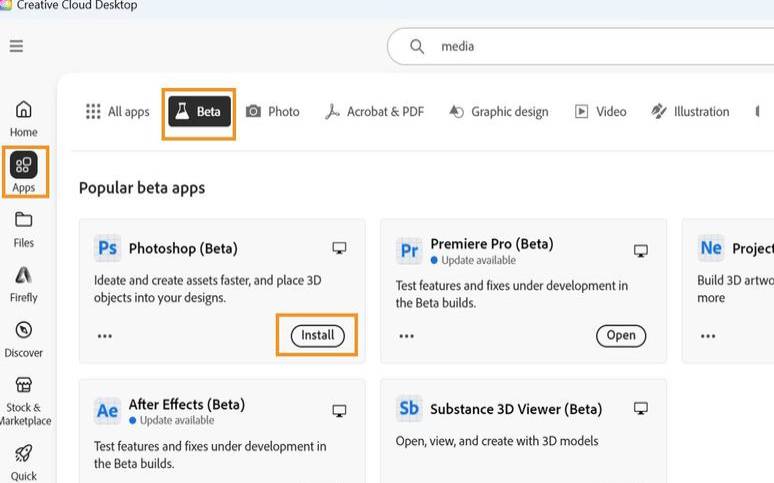Switch to the Photo category tab
This screenshot has width=774, height=483.
click(x=273, y=112)
